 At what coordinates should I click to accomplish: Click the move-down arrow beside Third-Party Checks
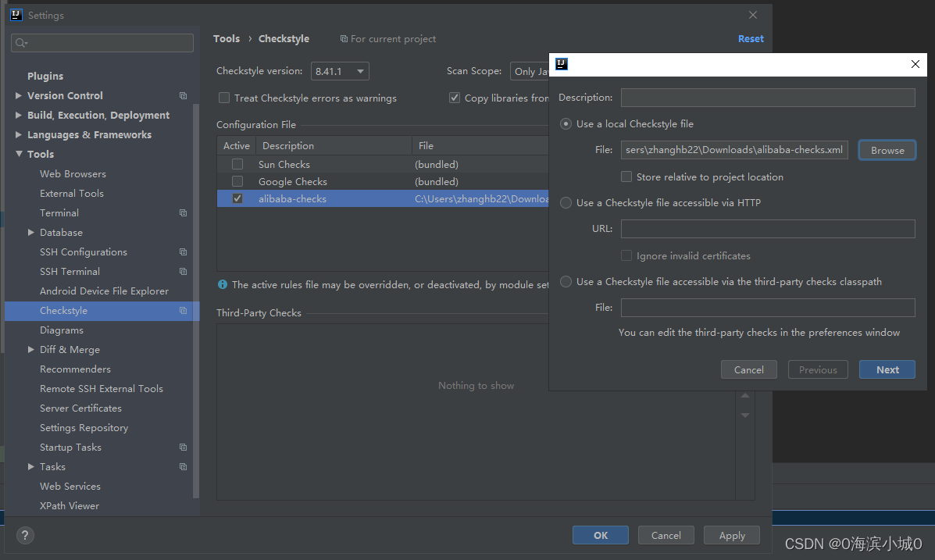click(x=744, y=415)
